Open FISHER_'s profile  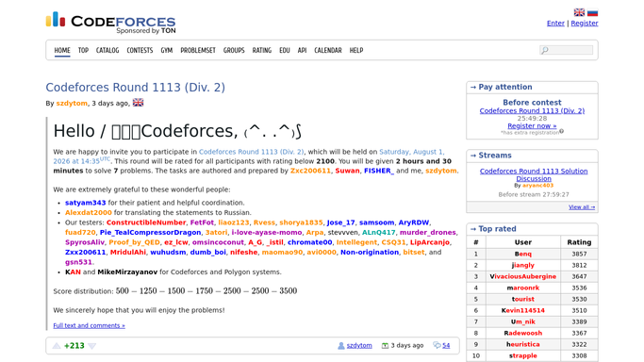point(379,171)
